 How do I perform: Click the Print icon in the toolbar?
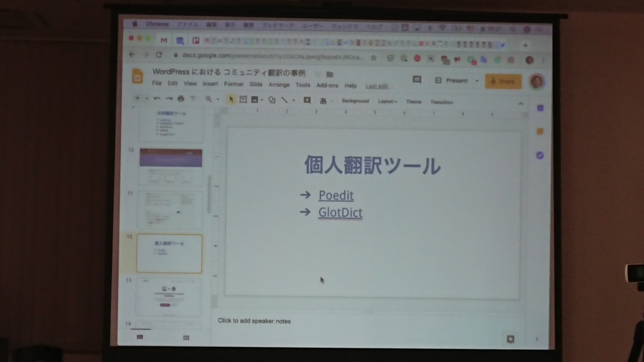pyautogui.click(x=181, y=99)
